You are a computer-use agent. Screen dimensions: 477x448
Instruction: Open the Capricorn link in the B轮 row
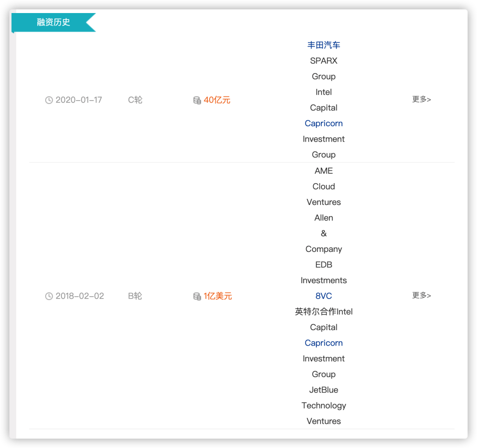tap(324, 343)
